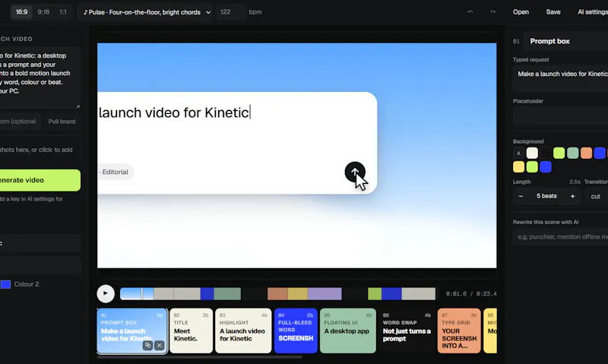Pick the cream background swatch

pos(532,153)
